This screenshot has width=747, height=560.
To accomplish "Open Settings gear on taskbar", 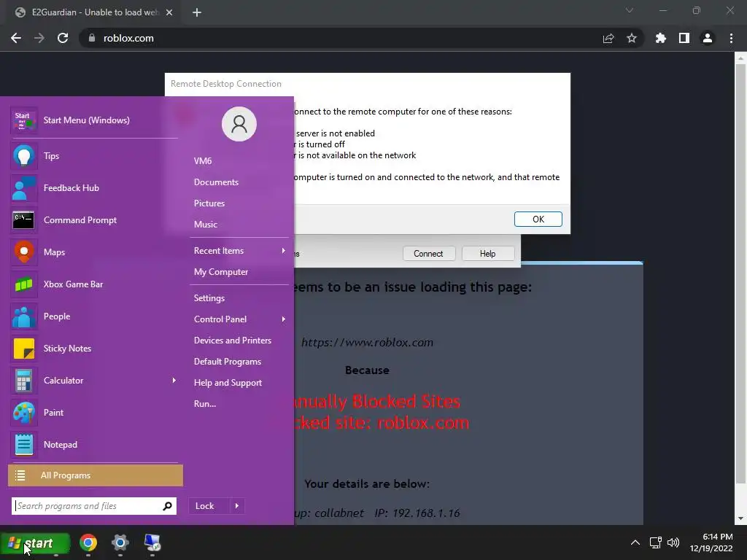I will coord(120,542).
